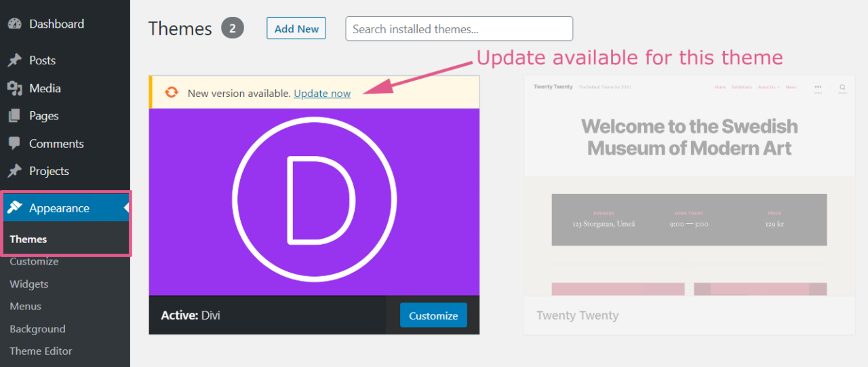This screenshot has height=367, width=868.
Task: Click the Twenty Twenty theme screenshot
Action: click(x=689, y=185)
